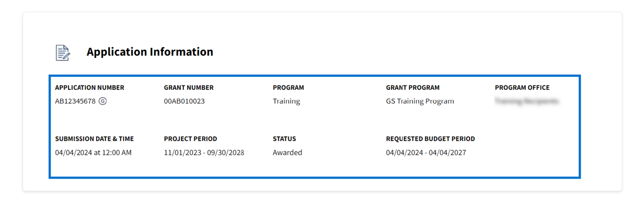Click the document with pencil icon
The width and height of the screenshot is (644, 200).
[63, 52]
